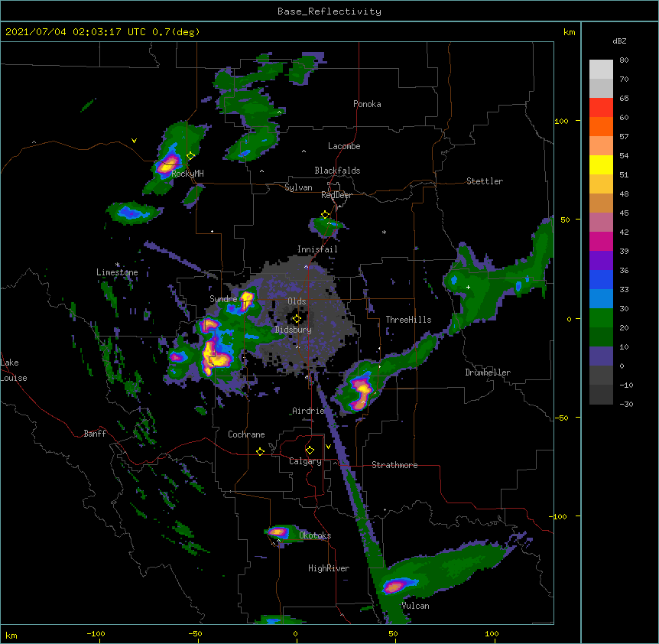The image size is (659, 644).
Task: Select the RockyMH label
Action: (x=187, y=173)
